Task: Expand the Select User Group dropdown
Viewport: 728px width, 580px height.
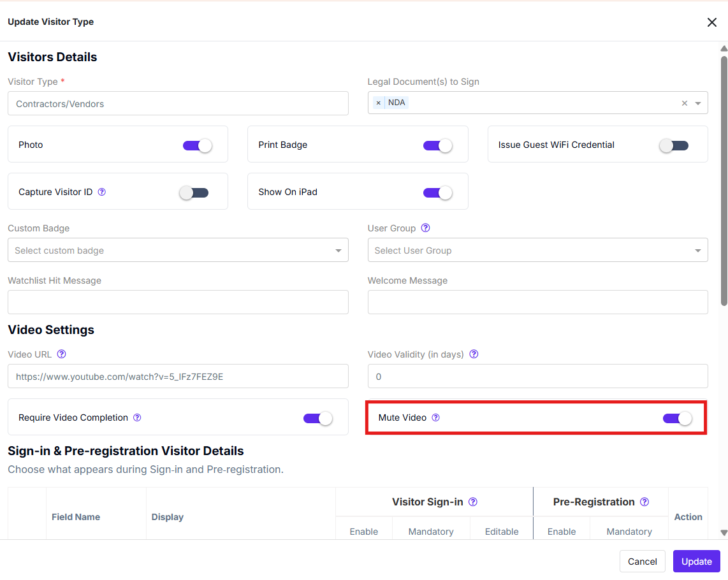Action: click(537, 250)
